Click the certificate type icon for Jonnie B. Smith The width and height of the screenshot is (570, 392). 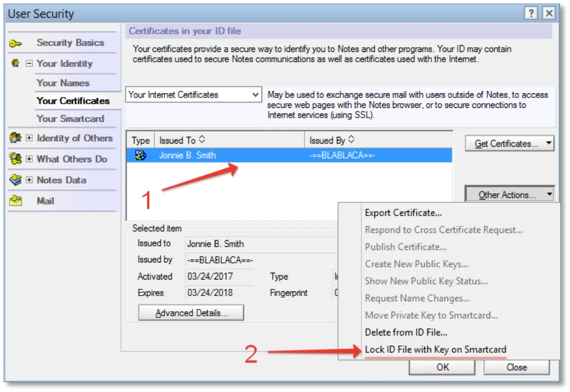tap(141, 156)
